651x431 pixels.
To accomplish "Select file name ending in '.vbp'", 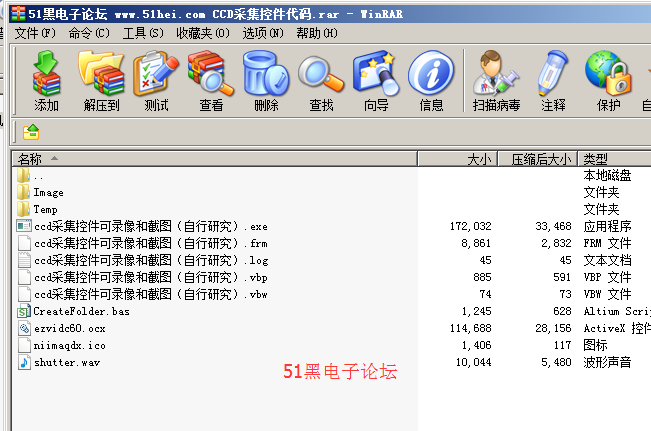I will (x=151, y=277).
